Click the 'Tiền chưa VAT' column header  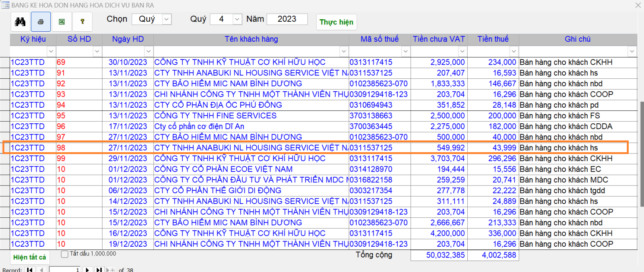pyautogui.click(x=439, y=39)
